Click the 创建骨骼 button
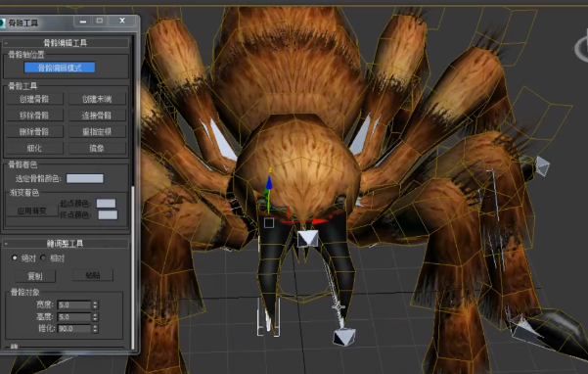 point(34,99)
